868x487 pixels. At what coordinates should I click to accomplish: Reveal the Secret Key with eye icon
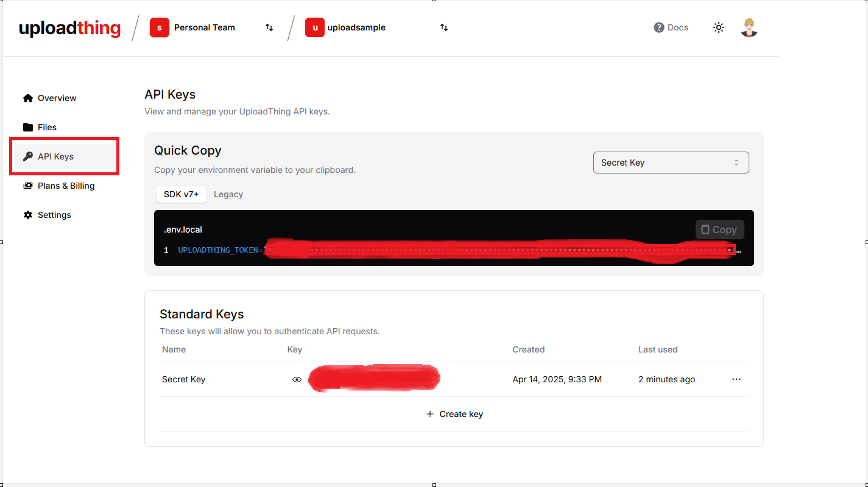(x=297, y=379)
